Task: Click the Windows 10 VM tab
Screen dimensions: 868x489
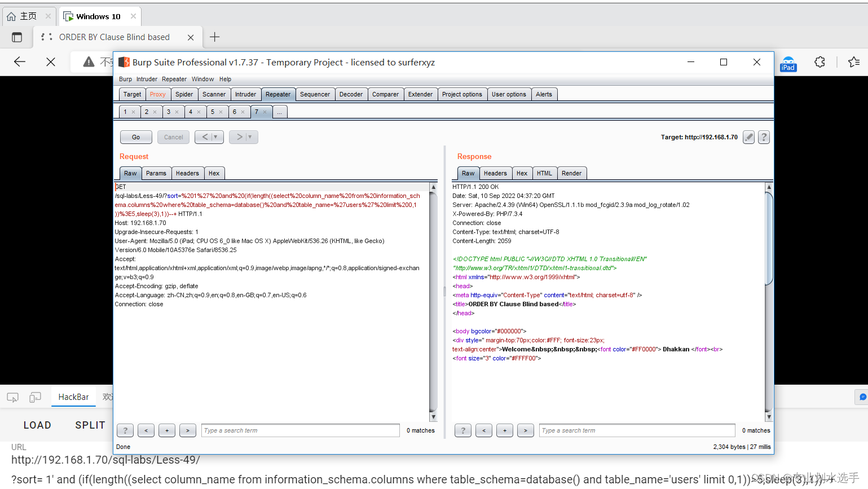Action: 99,16
